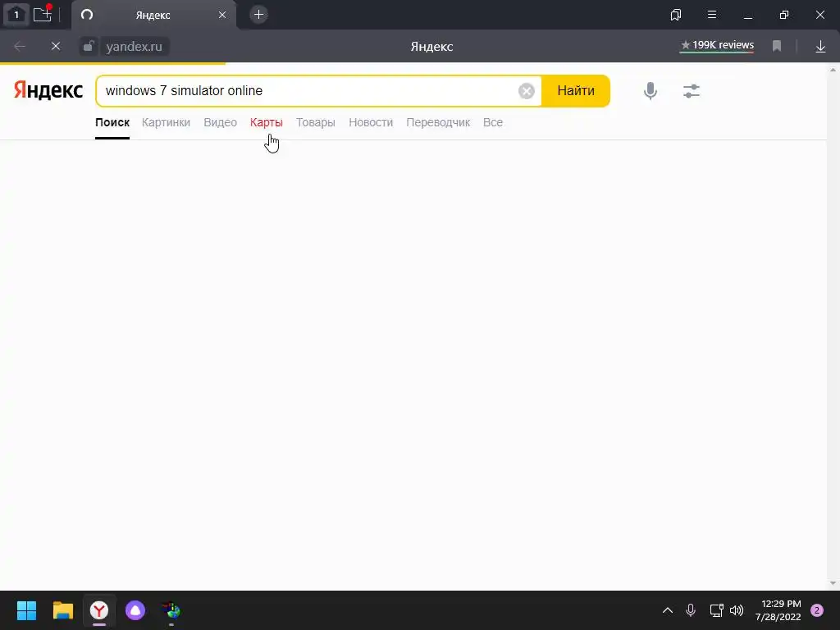Open the volume speaker tray icon
The height and width of the screenshot is (630, 840).
pos(737,610)
